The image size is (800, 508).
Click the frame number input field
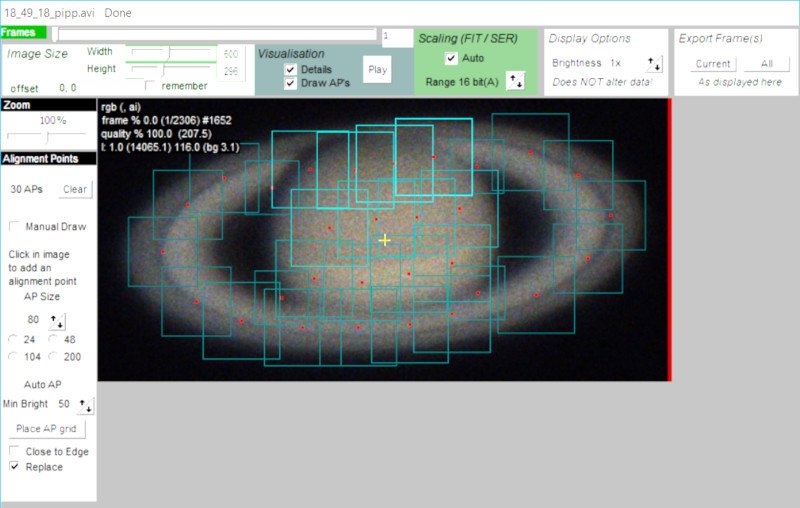(x=397, y=37)
